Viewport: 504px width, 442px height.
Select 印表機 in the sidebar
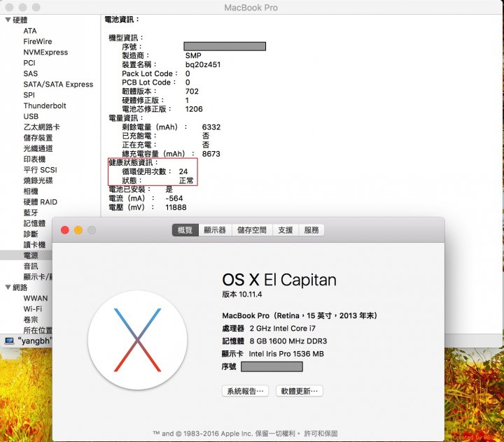(x=34, y=159)
